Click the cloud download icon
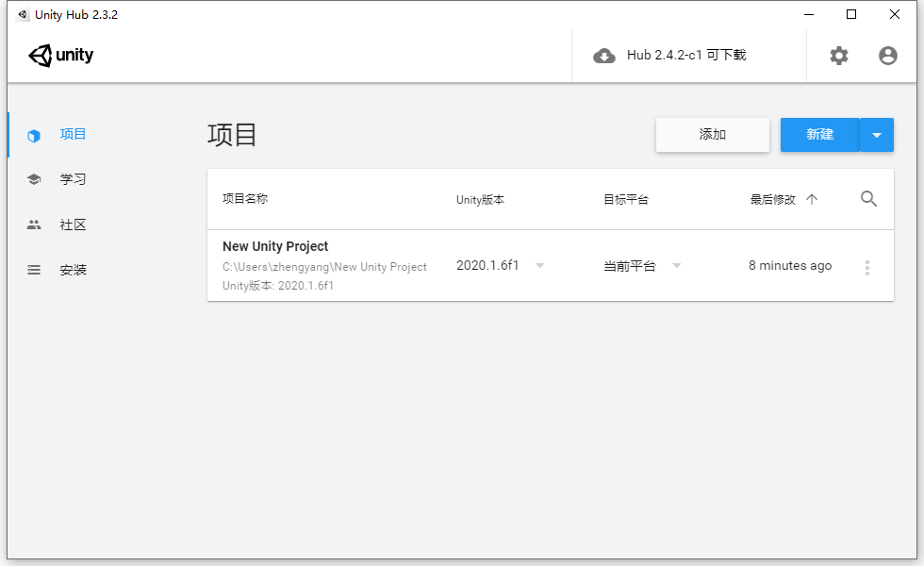924x566 pixels. point(604,56)
